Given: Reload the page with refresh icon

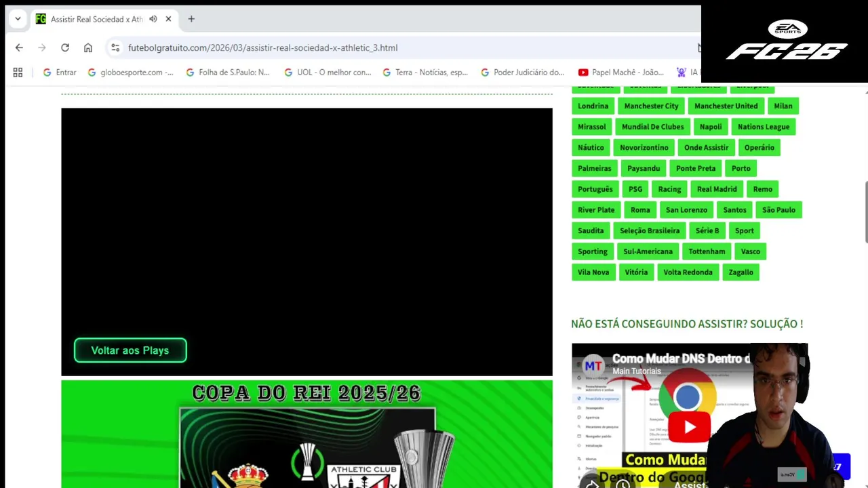Looking at the screenshot, I should (65, 47).
